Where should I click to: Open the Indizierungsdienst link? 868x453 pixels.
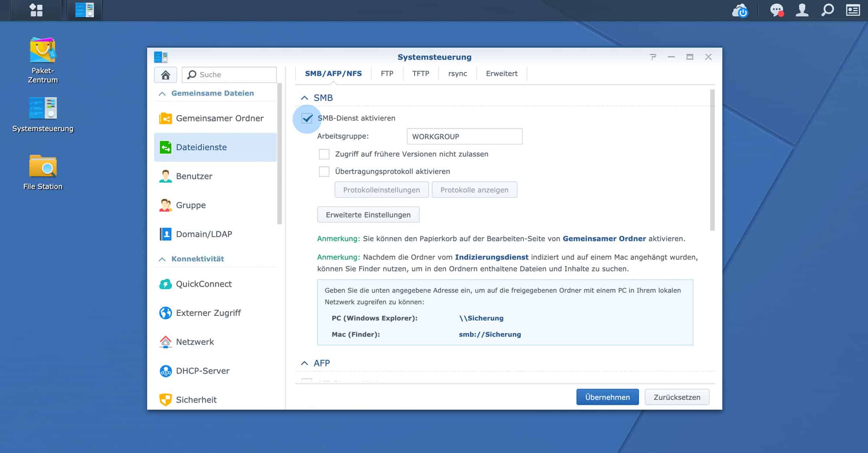click(x=492, y=257)
